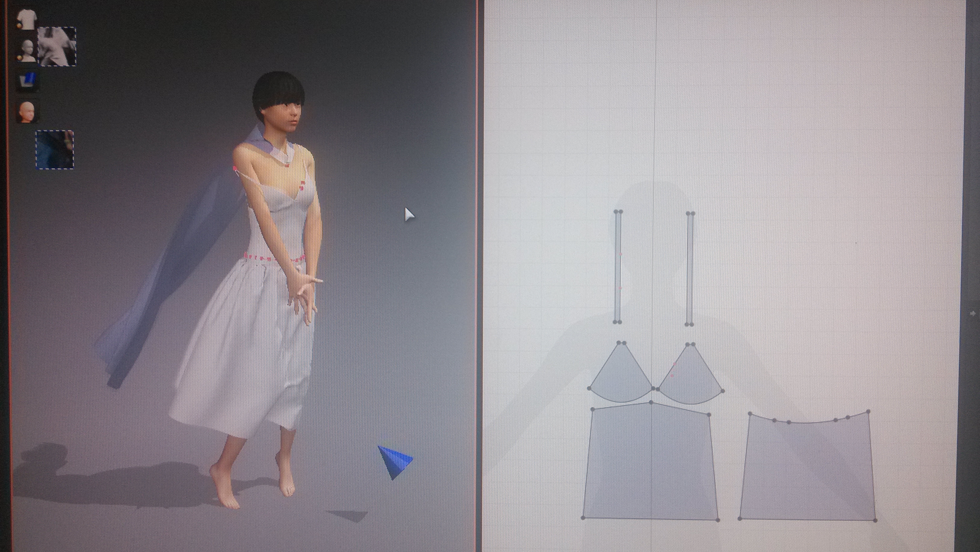Click the T-shirt garment display icon
Viewport: 980px width, 552px height.
(x=27, y=19)
